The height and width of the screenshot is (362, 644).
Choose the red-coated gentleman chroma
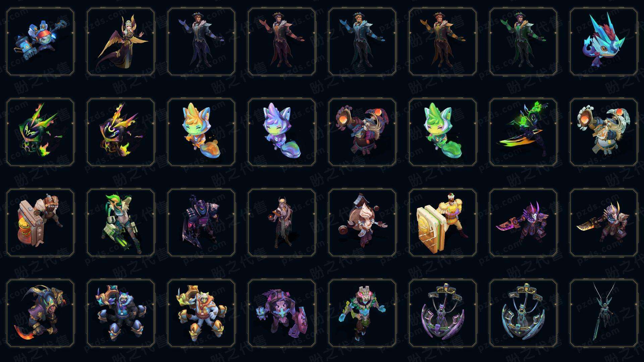(282, 42)
